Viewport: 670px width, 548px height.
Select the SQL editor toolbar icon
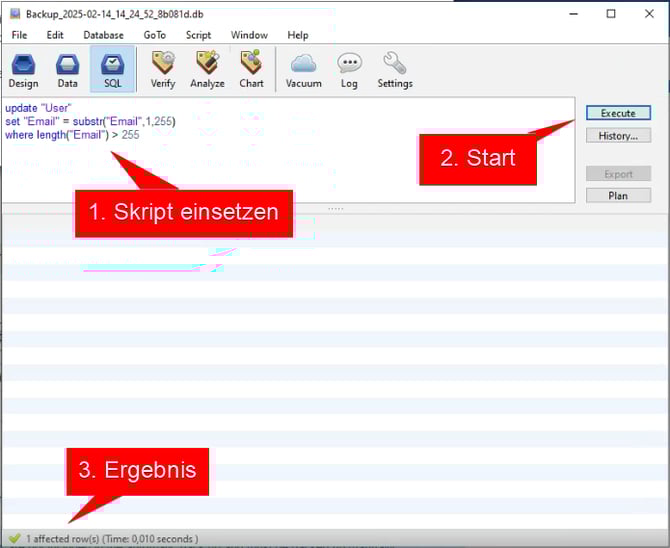click(x=112, y=70)
